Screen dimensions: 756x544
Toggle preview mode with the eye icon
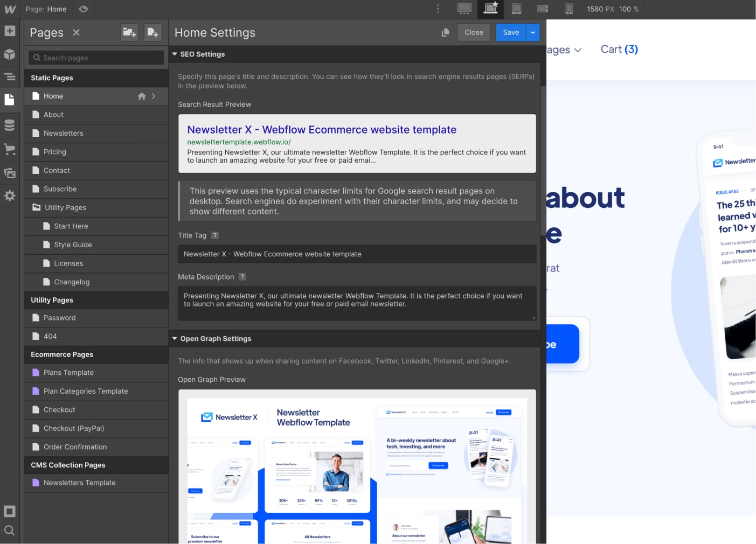(83, 9)
